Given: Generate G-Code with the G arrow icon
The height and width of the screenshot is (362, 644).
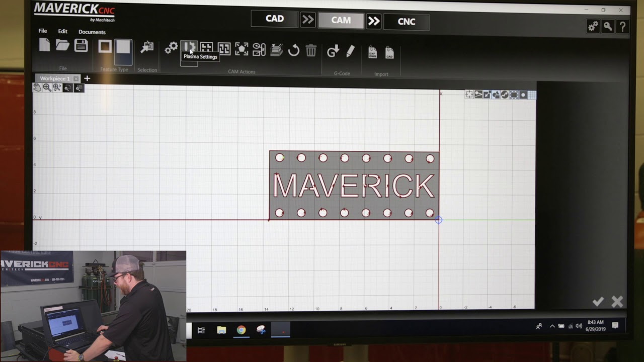Looking at the screenshot, I should point(333,51).
